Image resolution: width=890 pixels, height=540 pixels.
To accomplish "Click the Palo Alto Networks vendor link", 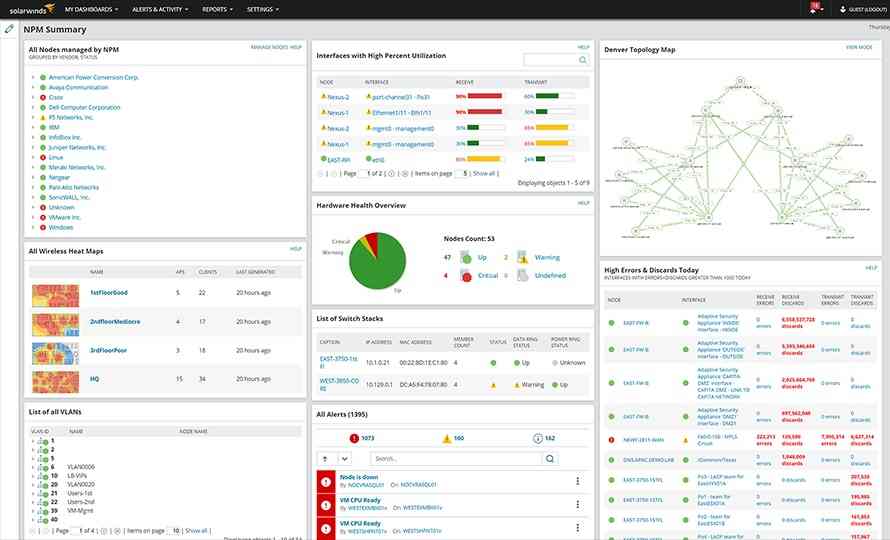I will point(74,187).
